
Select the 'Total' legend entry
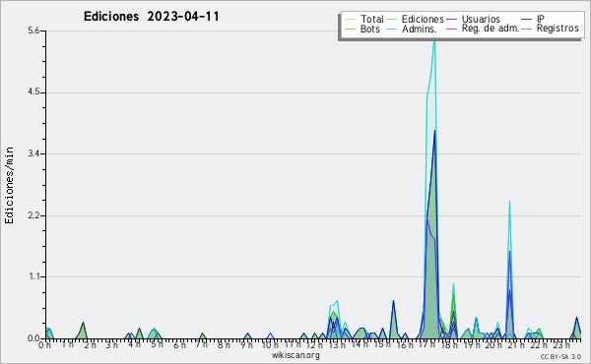(371, 19)
